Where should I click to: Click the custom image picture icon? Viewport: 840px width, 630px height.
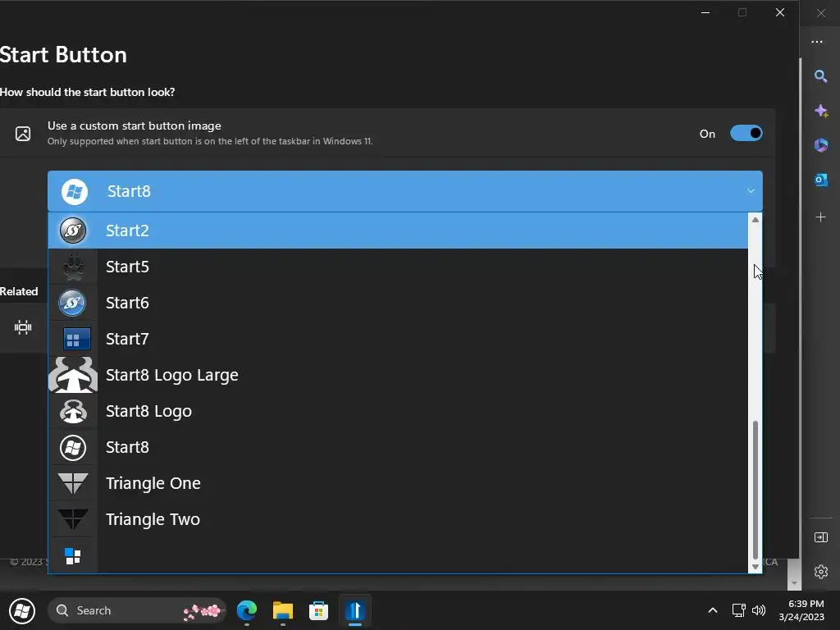tap(23, 134)
